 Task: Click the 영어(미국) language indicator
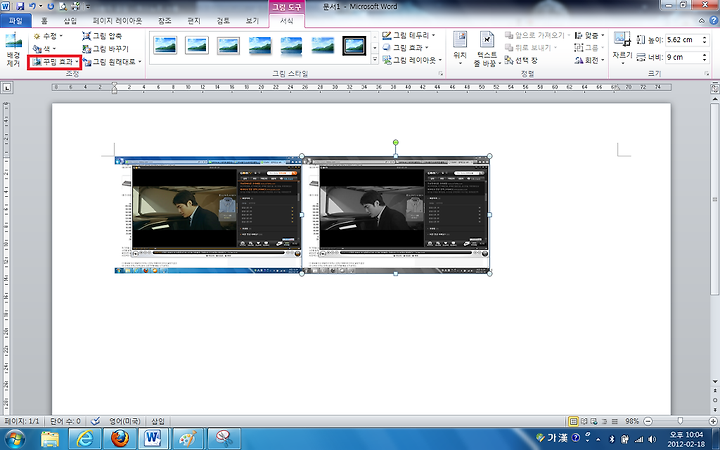pos(124,421)
